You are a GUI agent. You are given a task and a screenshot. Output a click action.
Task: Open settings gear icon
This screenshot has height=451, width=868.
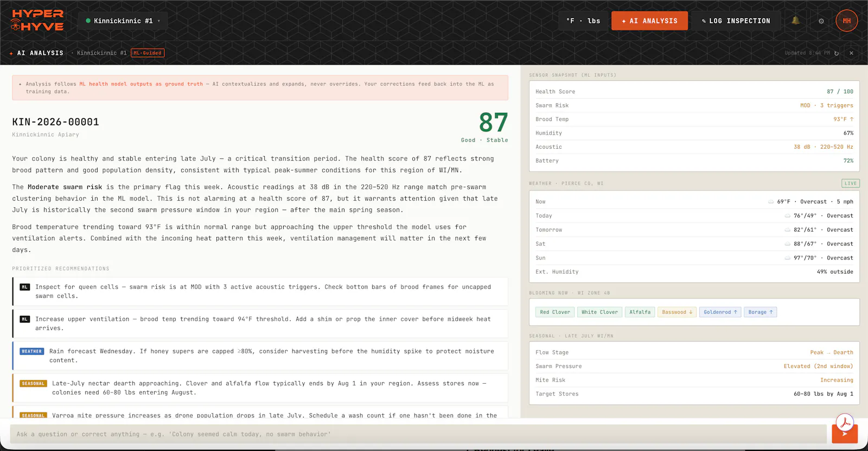(821, 21)
